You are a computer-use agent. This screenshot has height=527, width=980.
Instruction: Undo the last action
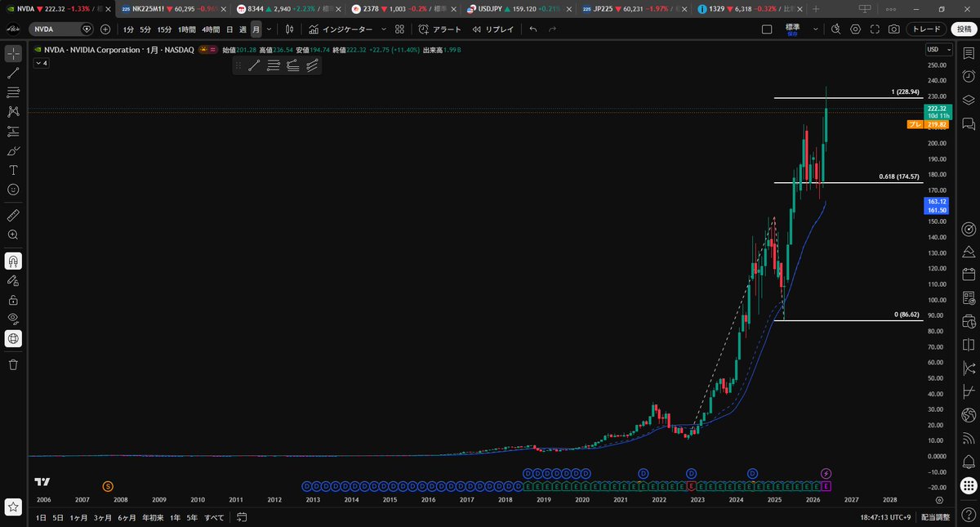[533, 29]
